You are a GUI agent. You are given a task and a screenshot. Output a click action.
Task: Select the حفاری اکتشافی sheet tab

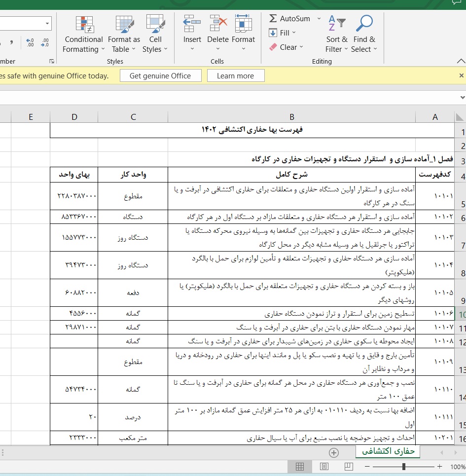point(388,451)
